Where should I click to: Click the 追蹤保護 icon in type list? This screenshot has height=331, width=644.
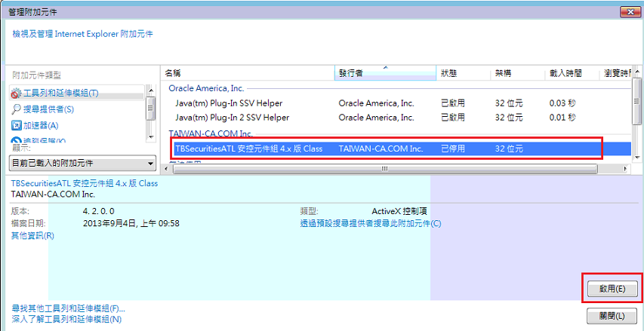point(17,141)
